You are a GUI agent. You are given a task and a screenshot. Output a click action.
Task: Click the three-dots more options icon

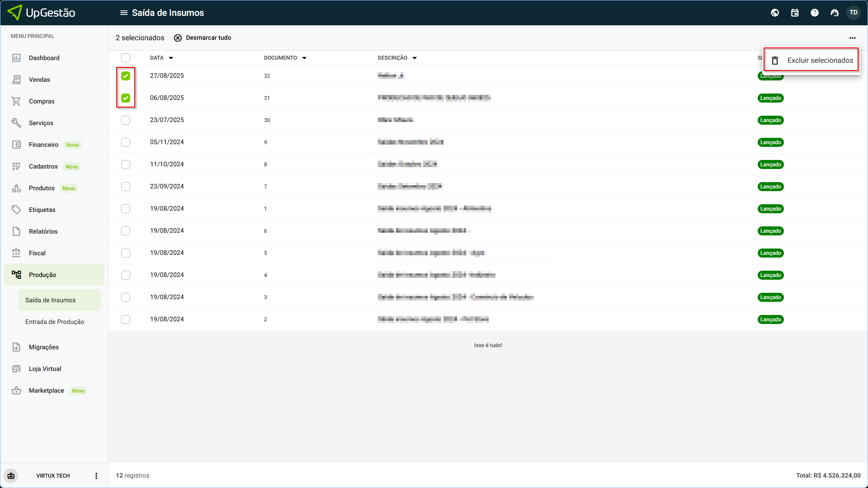click(x=852, y=38)
